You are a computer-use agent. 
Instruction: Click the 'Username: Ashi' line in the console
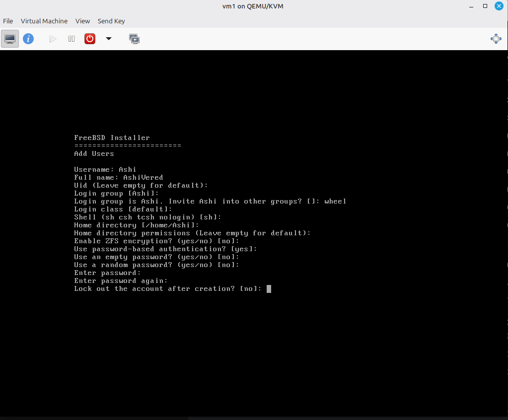105,170
